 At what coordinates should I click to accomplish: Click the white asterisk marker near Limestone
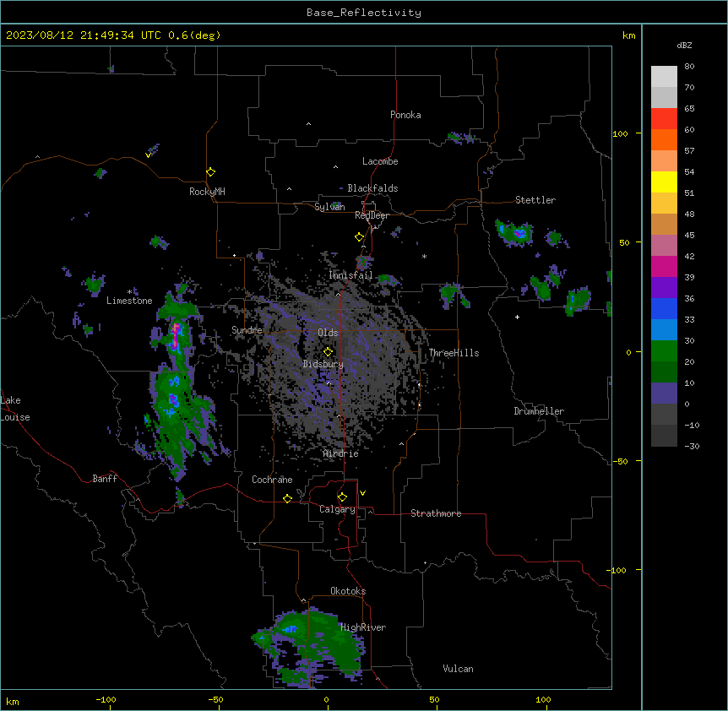point(129,292)
